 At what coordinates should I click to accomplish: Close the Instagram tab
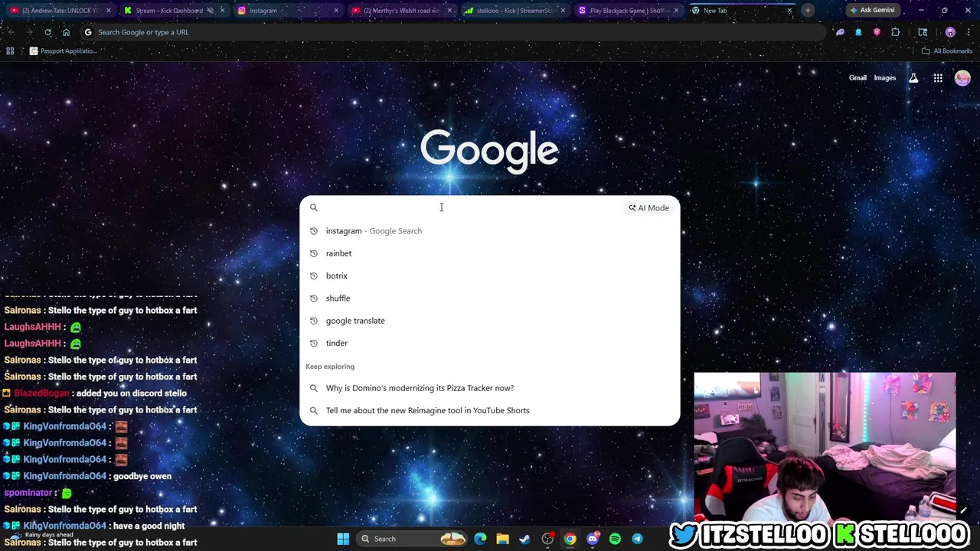pos(335,11)
